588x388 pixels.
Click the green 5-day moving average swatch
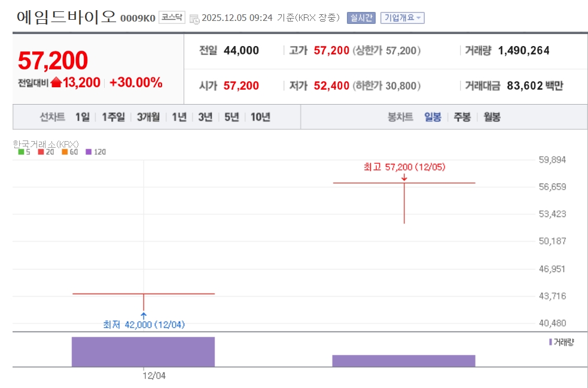coord(21,152)
